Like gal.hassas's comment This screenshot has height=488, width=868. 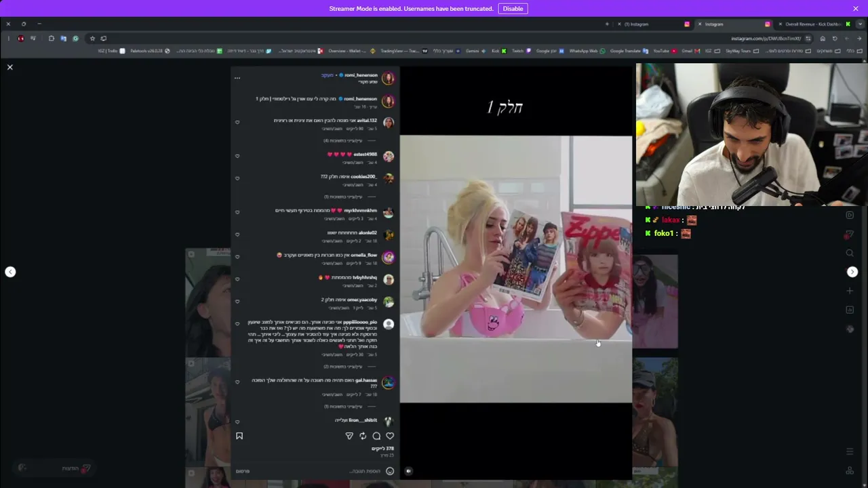[237, 382]
